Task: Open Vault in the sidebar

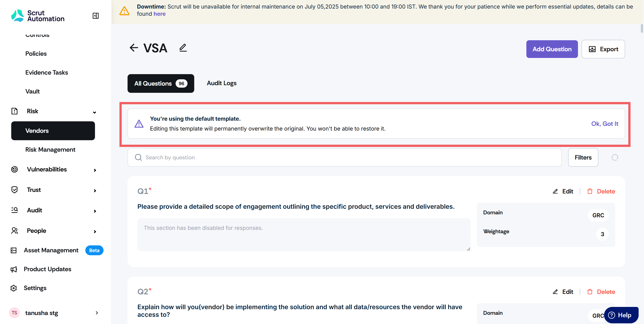Action: click(x=33, y=91)
